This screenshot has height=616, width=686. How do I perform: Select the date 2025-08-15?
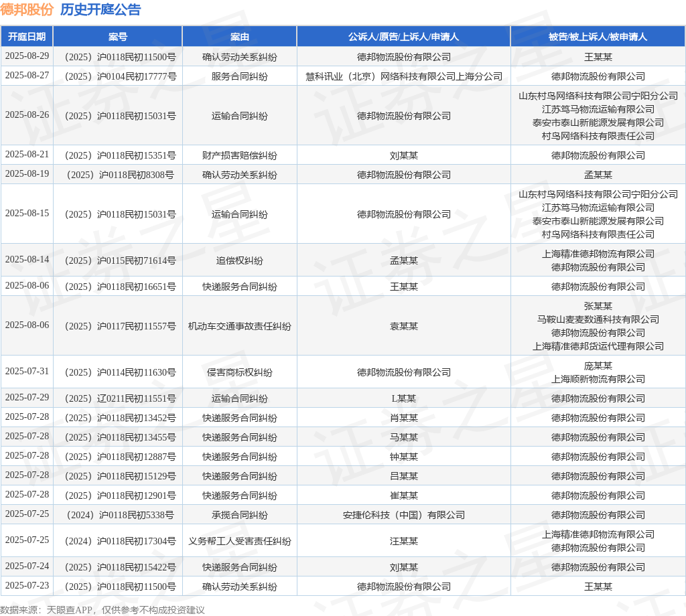click(x=27, y=214)
